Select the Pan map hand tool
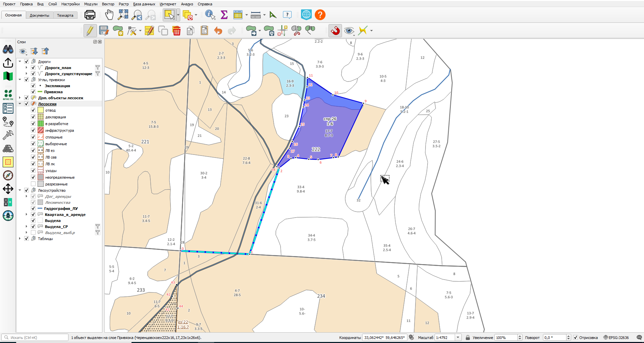Viewport: 644px width, 343px height. click(109, 15)
